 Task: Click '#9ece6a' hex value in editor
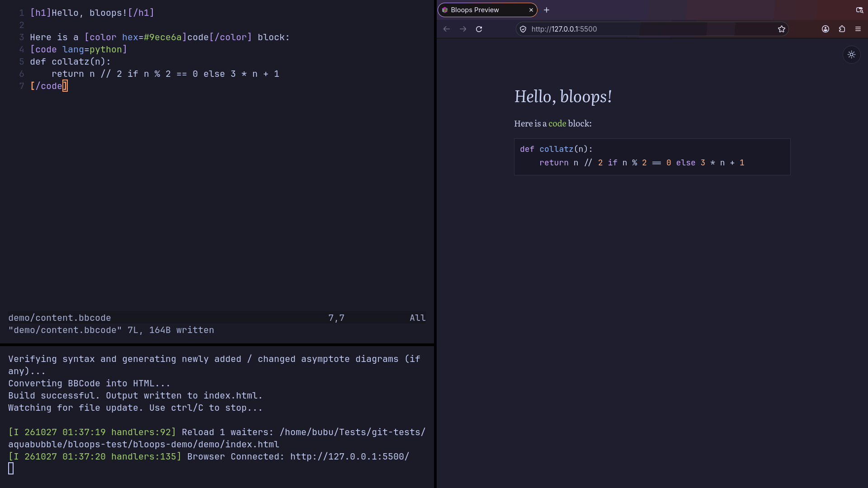[x=163, y=37]
